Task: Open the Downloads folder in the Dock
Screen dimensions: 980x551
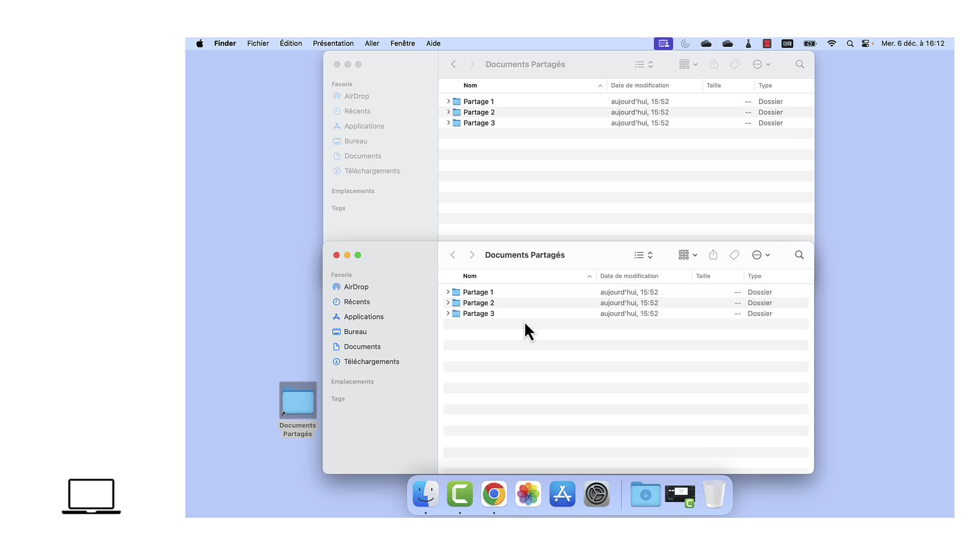Action: pos(645,494)
